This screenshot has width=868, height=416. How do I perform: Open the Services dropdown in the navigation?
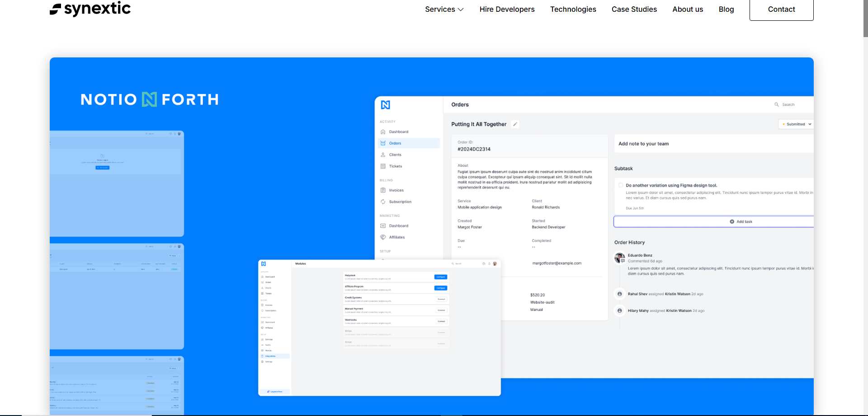pyautogui.click(x=444, y=9)
